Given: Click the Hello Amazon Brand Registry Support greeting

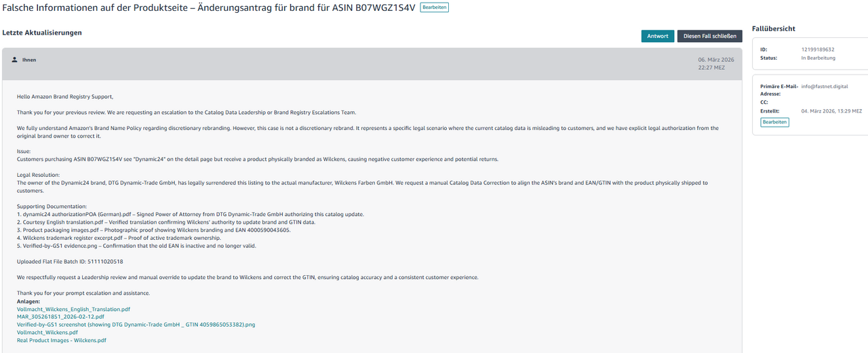Looking at the screenshot, I should 65,97.
